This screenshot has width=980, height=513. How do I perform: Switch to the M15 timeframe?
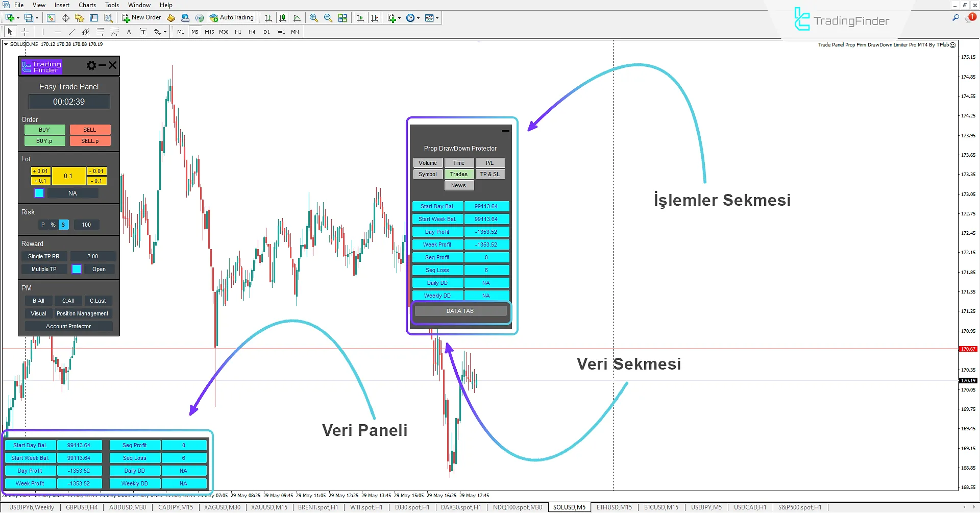[x=209, y=31]
